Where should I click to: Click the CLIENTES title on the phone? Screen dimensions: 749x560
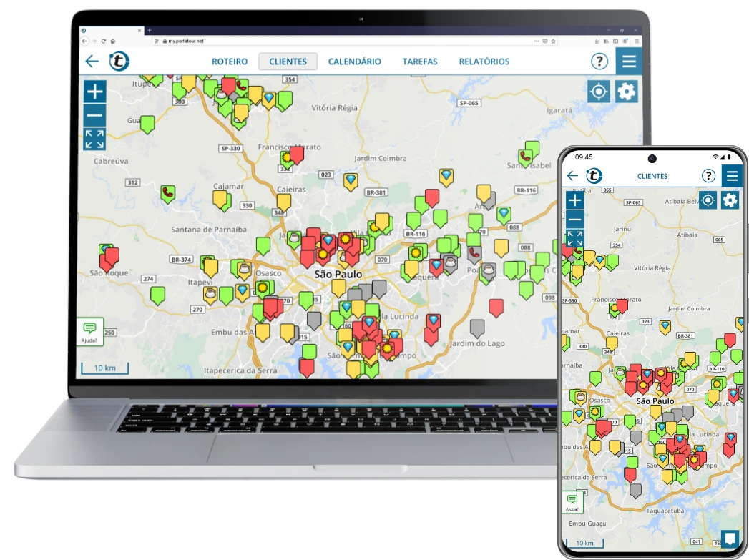(652, 176)
